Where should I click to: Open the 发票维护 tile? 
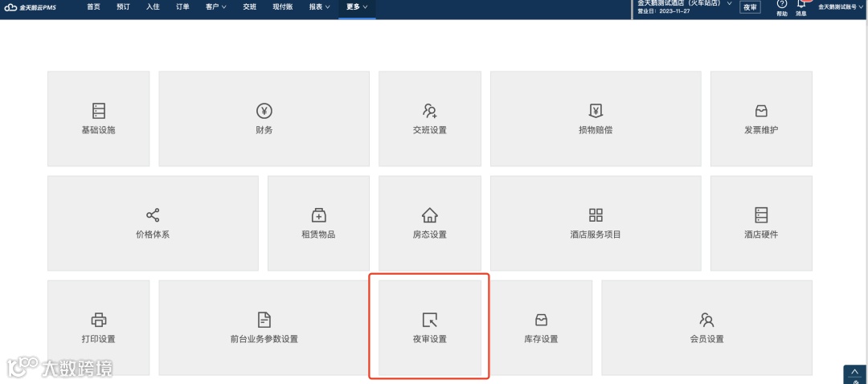[761, 118]
